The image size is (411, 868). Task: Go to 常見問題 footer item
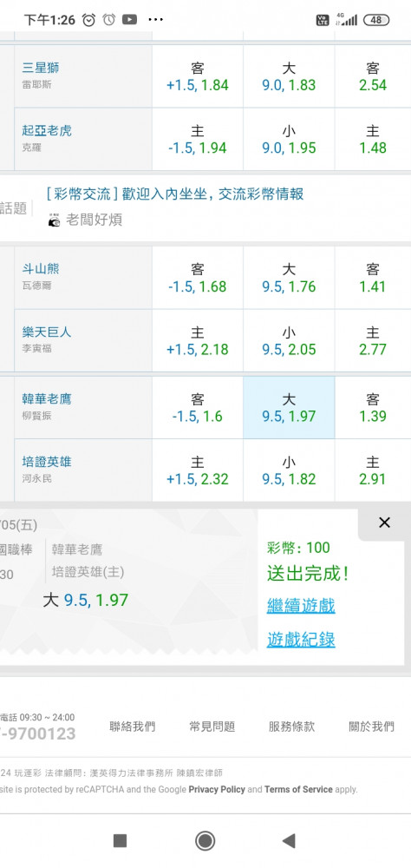point(212,727)
